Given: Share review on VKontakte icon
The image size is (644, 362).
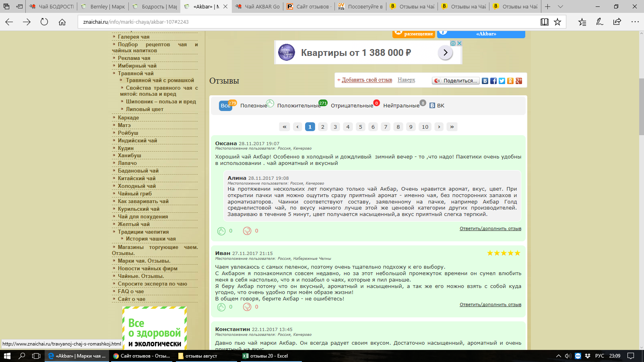Looking at the screenshot, I should [485, 81].
